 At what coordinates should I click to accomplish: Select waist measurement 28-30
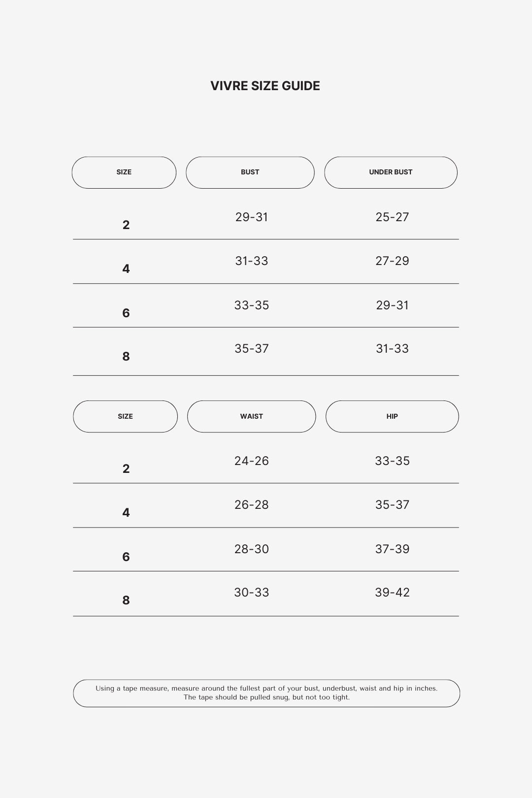252,549
